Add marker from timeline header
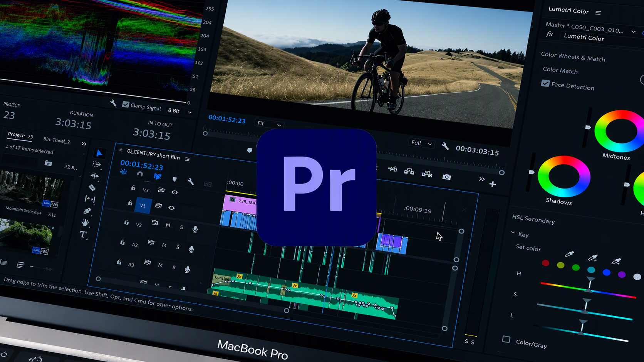The height and width of the screenshot is (362, 644). tap(174, 179)
